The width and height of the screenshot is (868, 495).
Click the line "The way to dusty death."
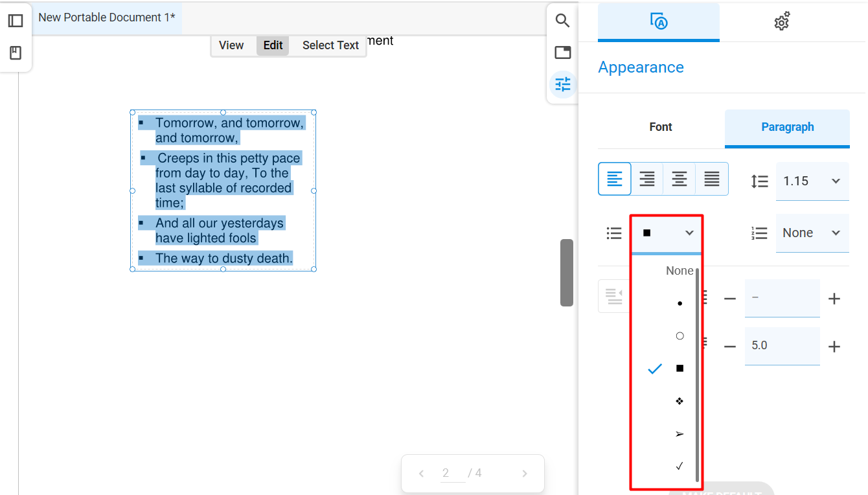coord(224,259)
